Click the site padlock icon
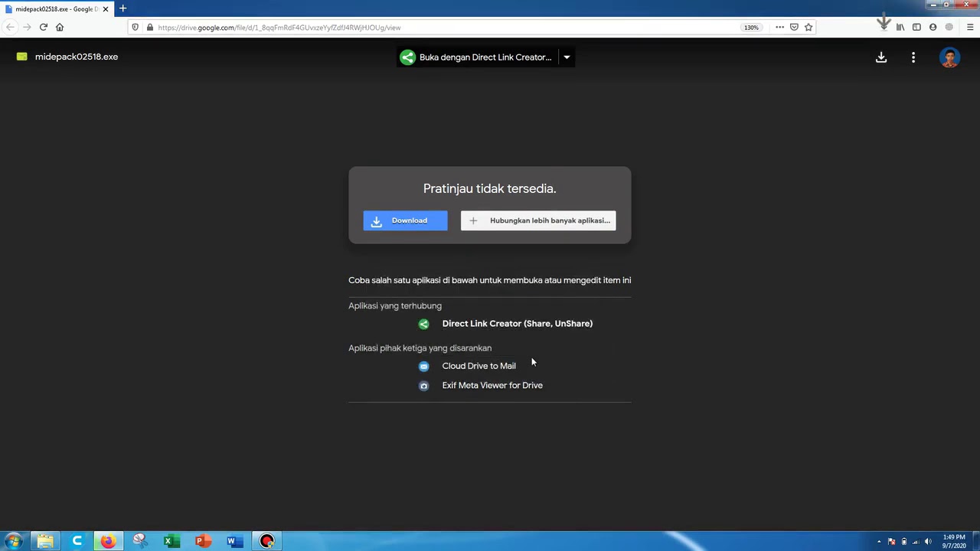The width and height of the screenshot is (980, 551). [x=149, y=28]
